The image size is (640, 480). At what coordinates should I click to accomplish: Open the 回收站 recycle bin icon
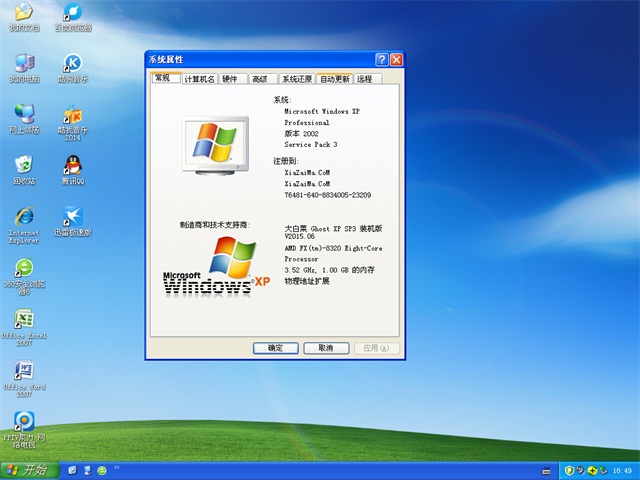point(24,166)
